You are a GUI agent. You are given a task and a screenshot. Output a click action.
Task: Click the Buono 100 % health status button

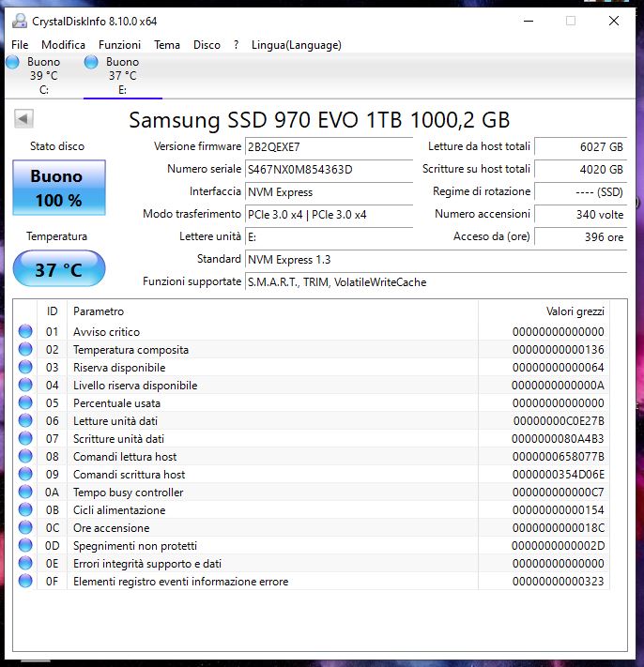point(59,188)
